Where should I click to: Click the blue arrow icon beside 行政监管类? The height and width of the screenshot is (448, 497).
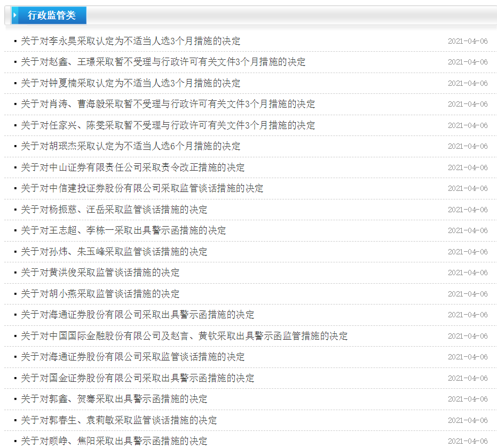pyautogui.click(x=15, y=15)
